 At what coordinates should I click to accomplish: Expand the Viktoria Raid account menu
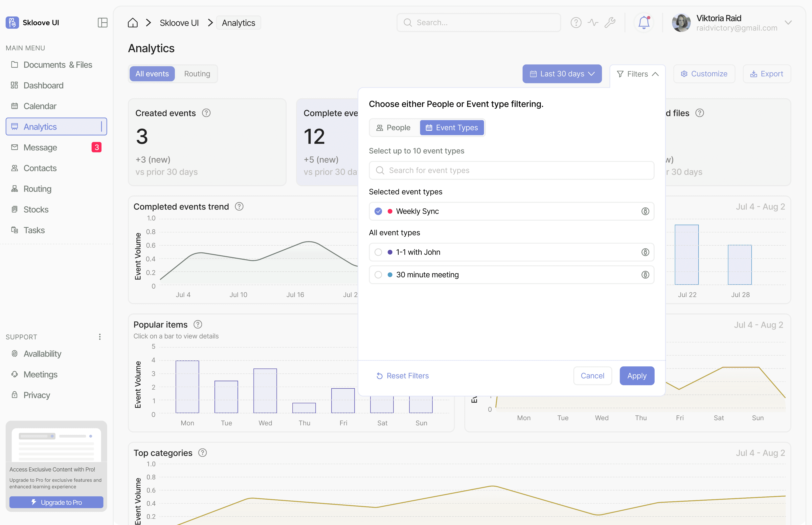click(788, 22)
